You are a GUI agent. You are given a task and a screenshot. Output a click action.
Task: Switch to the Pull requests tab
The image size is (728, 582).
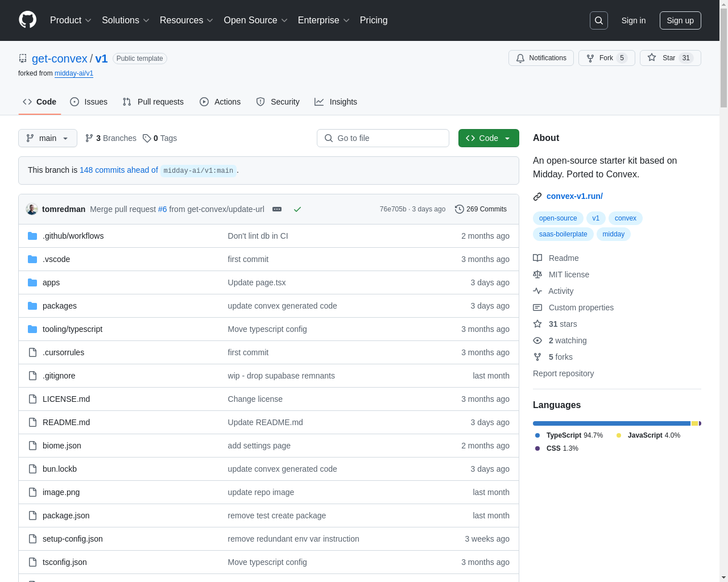click(x=153, y=102)
